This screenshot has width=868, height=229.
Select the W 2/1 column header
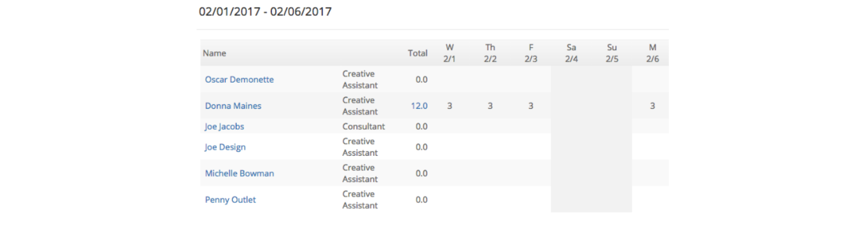[450, 53]
